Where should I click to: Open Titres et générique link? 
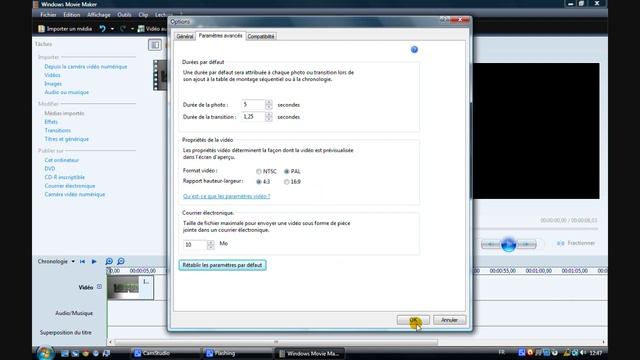point(67,139)
